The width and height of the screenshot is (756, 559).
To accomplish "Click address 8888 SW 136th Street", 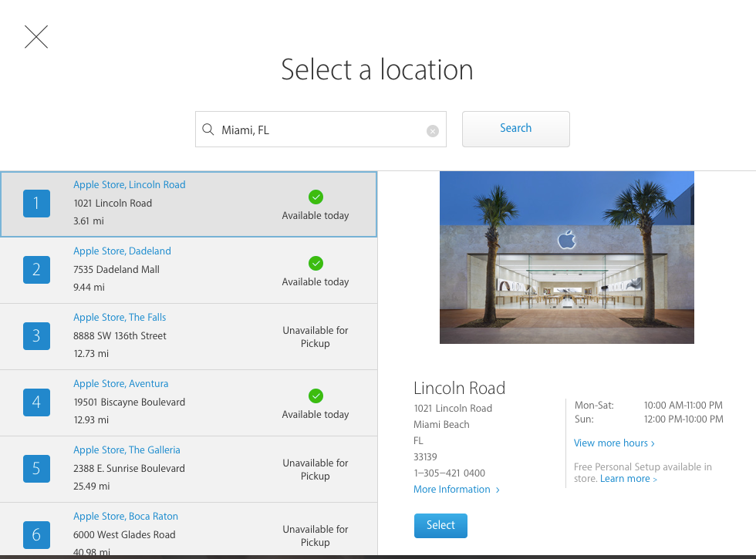I will [120, 336].
